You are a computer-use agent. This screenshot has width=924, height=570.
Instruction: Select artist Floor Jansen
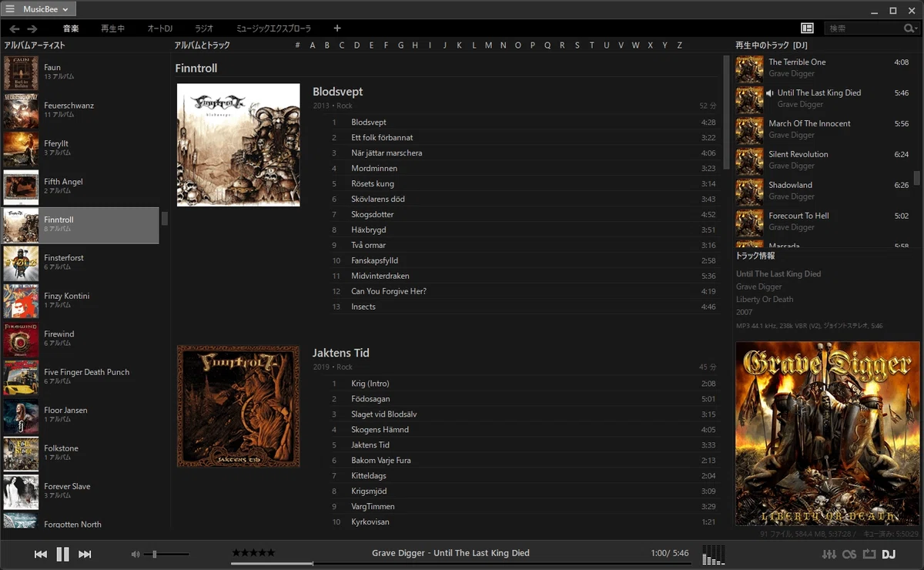pyautogui.click(x=80, y=416)
